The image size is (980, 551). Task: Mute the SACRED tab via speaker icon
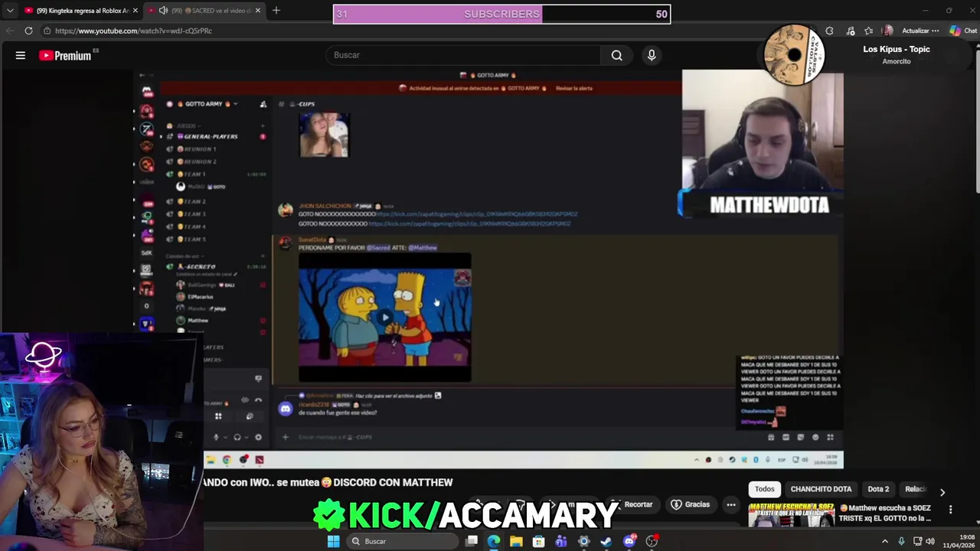point(163,11)
